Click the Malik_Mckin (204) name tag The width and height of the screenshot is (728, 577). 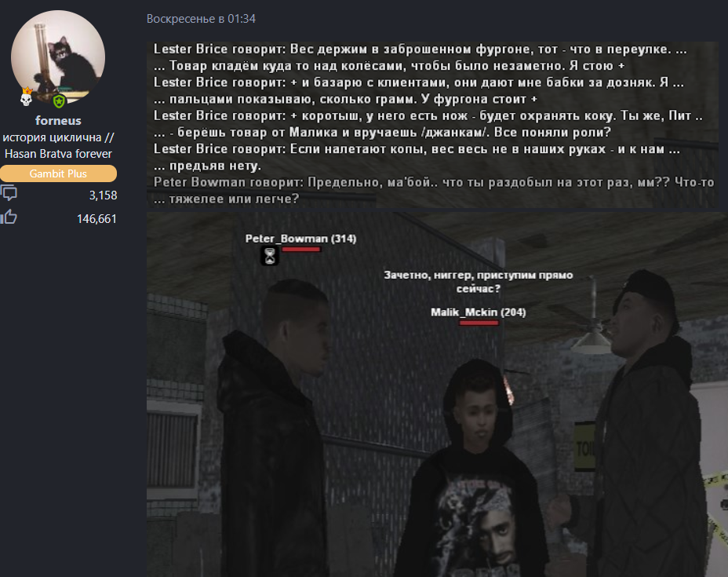pyautogui.click(x=479, y=312)
